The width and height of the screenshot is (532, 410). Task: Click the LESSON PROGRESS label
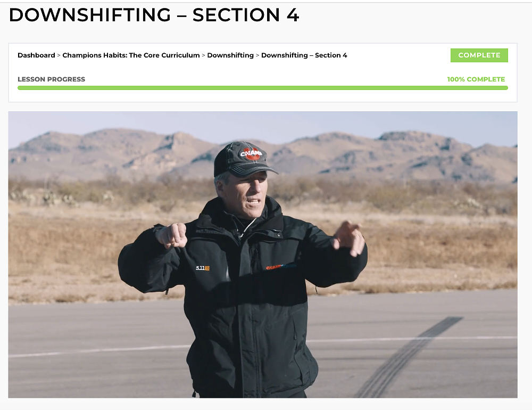pos(51,79)
